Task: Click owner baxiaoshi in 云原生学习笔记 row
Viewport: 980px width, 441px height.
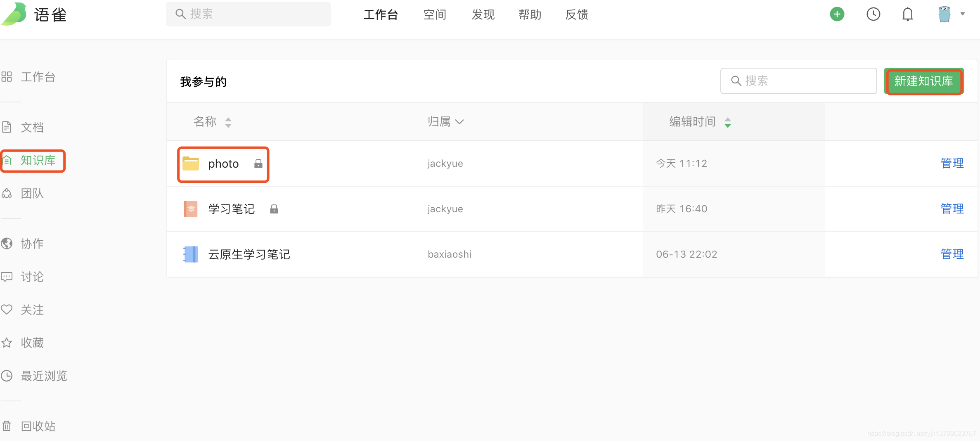Action: tap(450, 254)
